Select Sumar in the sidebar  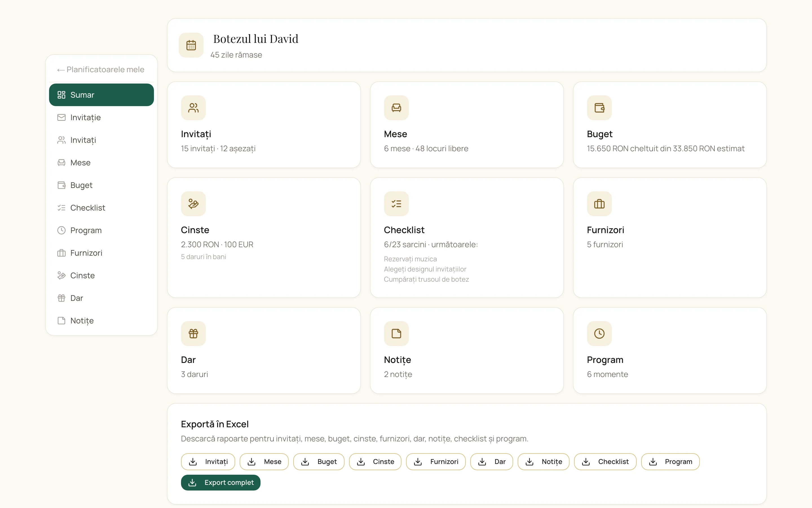(x=101, y=95)
